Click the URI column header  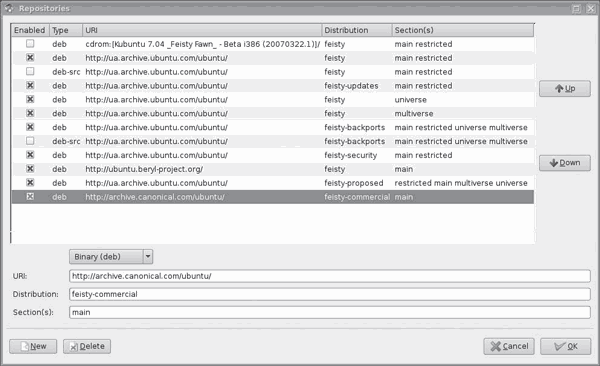202,30
